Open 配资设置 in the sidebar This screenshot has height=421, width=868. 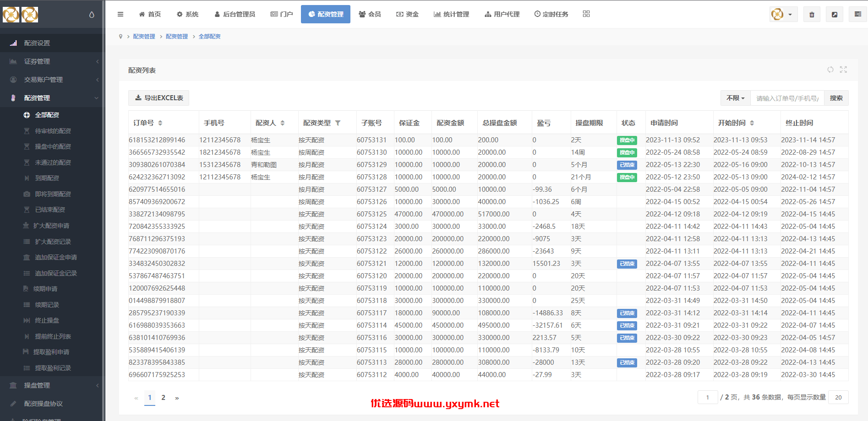click(51, 43)
